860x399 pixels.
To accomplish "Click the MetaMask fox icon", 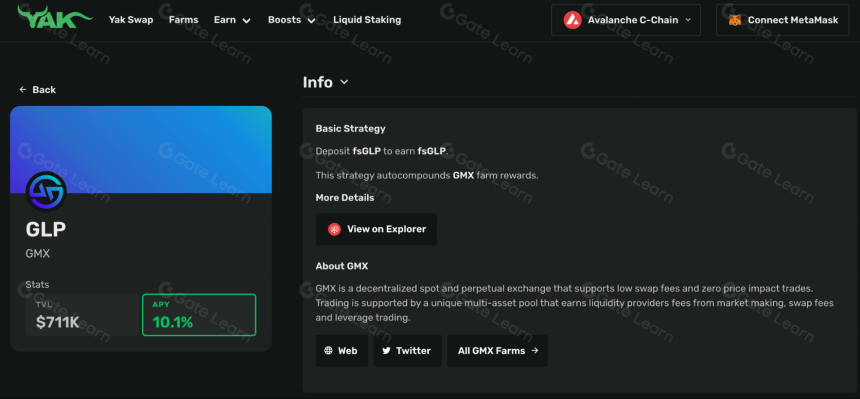I will tap(734, 20).
